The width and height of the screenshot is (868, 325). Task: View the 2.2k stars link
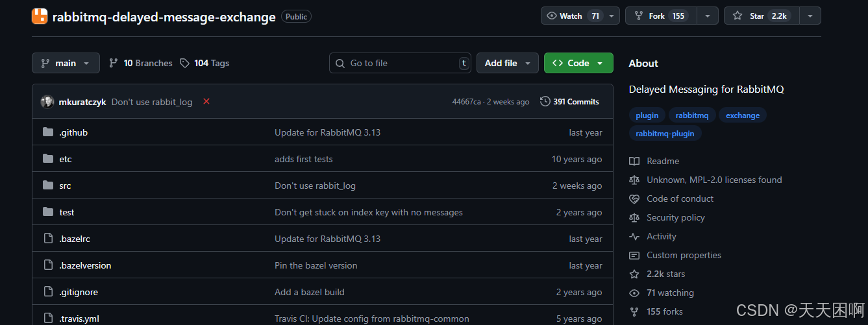(657, 274)
